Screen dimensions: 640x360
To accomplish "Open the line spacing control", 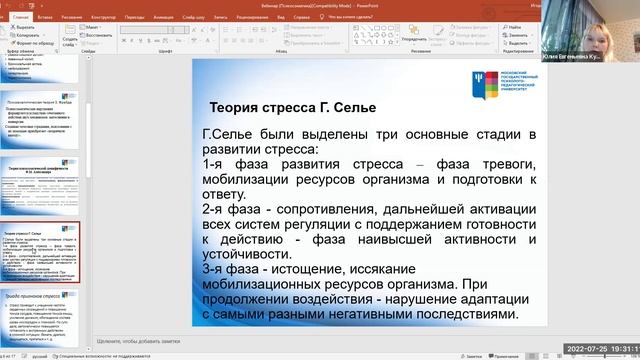I will (274, 29).
